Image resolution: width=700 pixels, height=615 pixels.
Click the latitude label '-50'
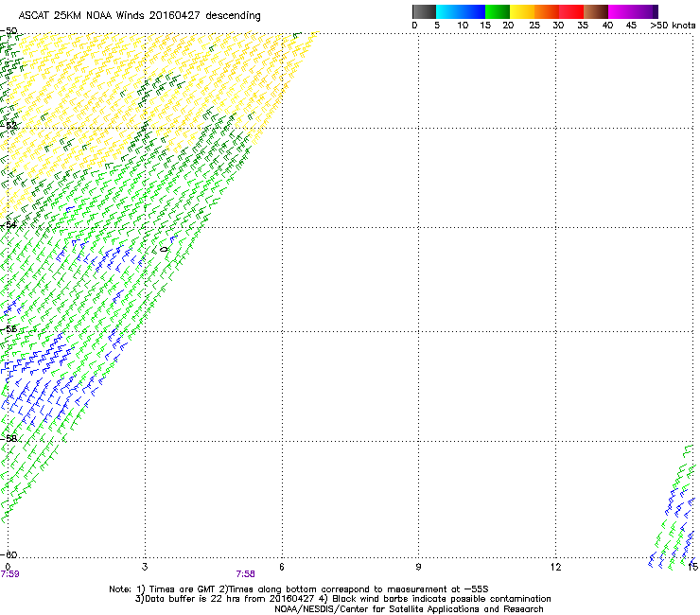(9, 31)
